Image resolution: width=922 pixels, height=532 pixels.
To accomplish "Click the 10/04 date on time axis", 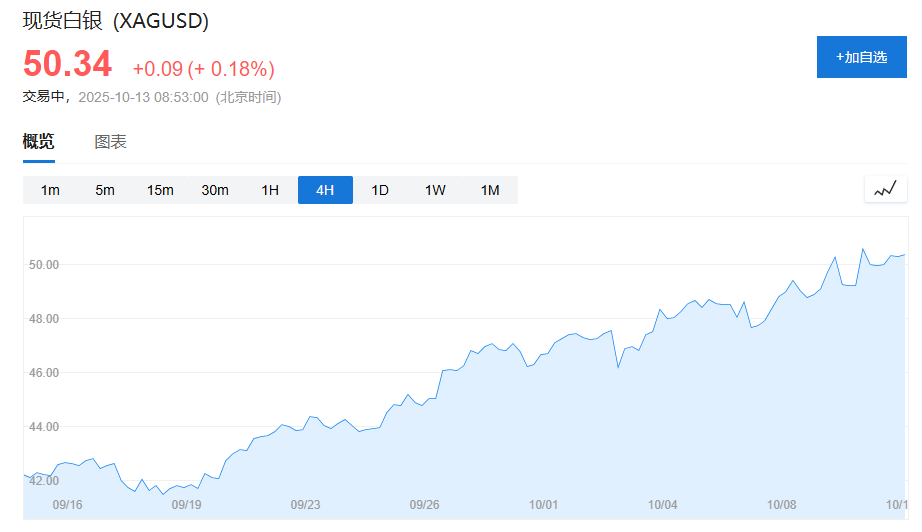I will tap(663, 505).
